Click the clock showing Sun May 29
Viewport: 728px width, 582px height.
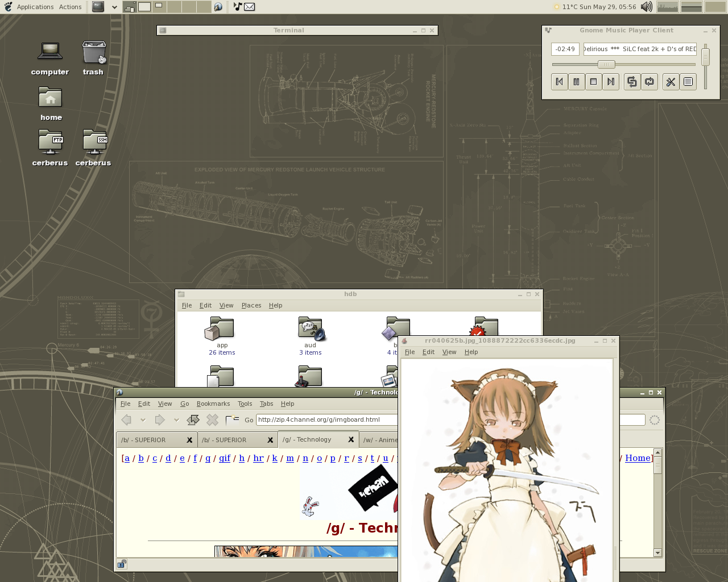click(x=607, y=7)
